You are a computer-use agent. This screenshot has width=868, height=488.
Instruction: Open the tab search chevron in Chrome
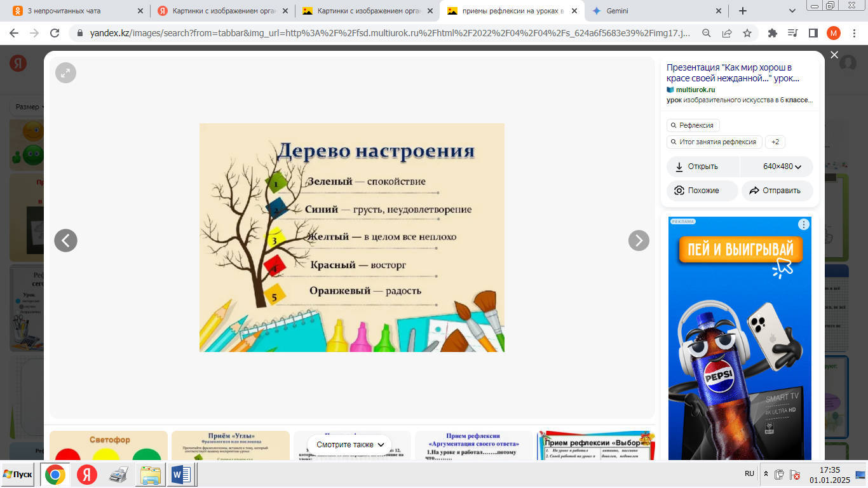pos(792,11)
